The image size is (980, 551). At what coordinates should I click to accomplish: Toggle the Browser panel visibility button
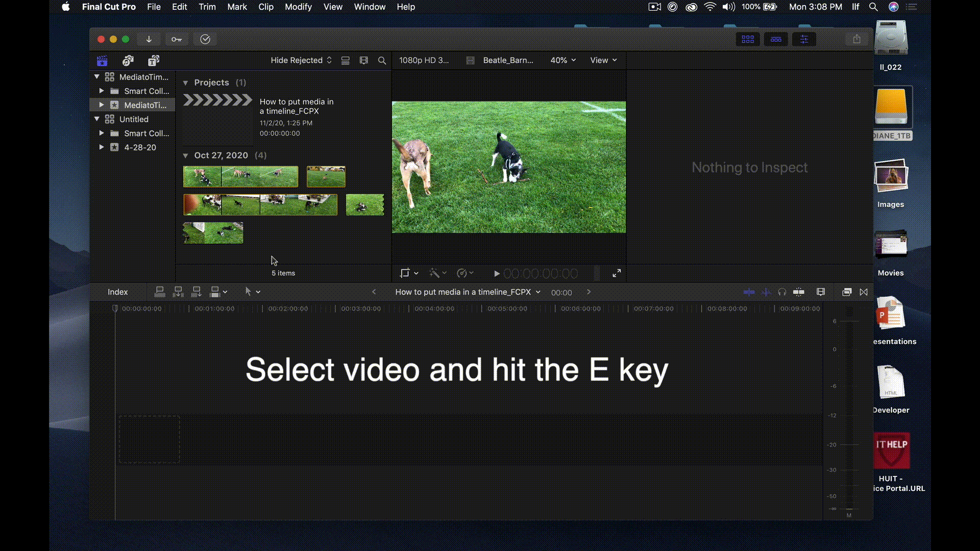pyautogui.click(x=748, y=39)
